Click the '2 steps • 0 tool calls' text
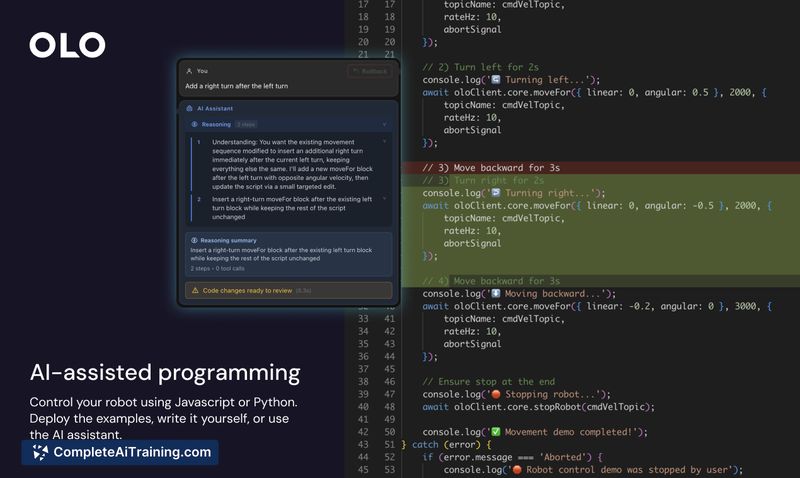The image size is (800, 478). pos(217,268)
